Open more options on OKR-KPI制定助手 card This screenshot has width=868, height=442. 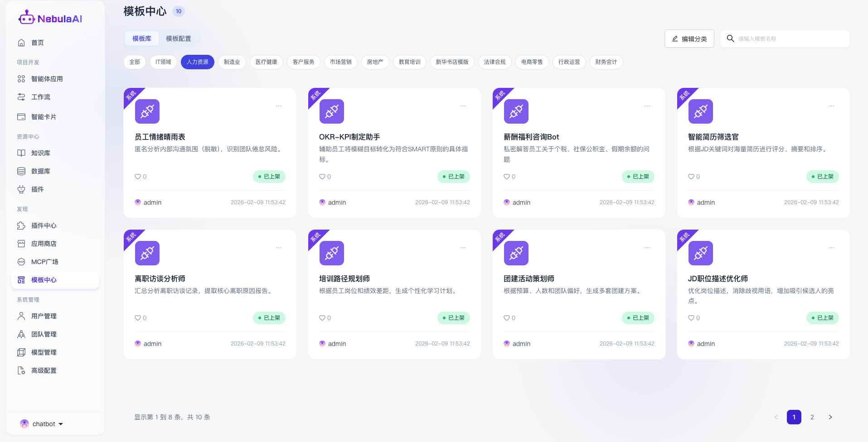[463, 106]
